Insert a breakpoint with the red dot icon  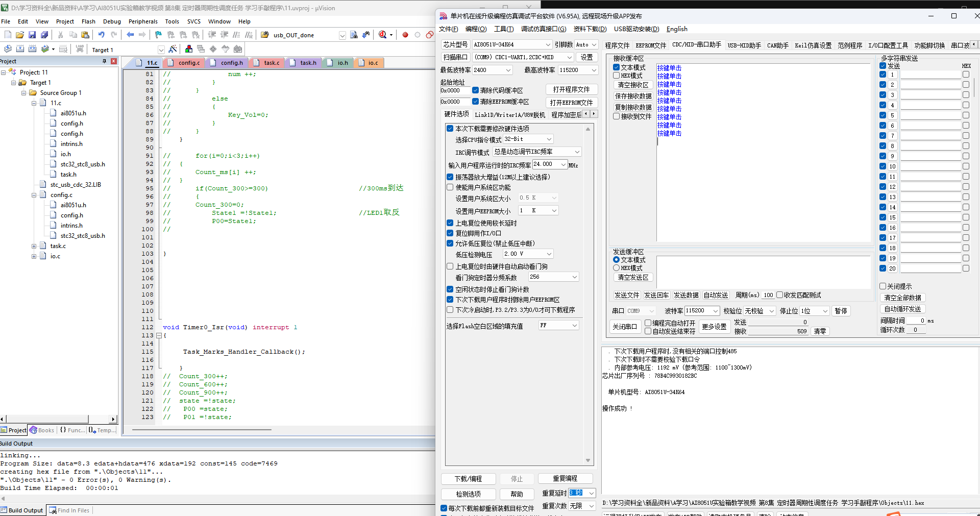(405, 35)
